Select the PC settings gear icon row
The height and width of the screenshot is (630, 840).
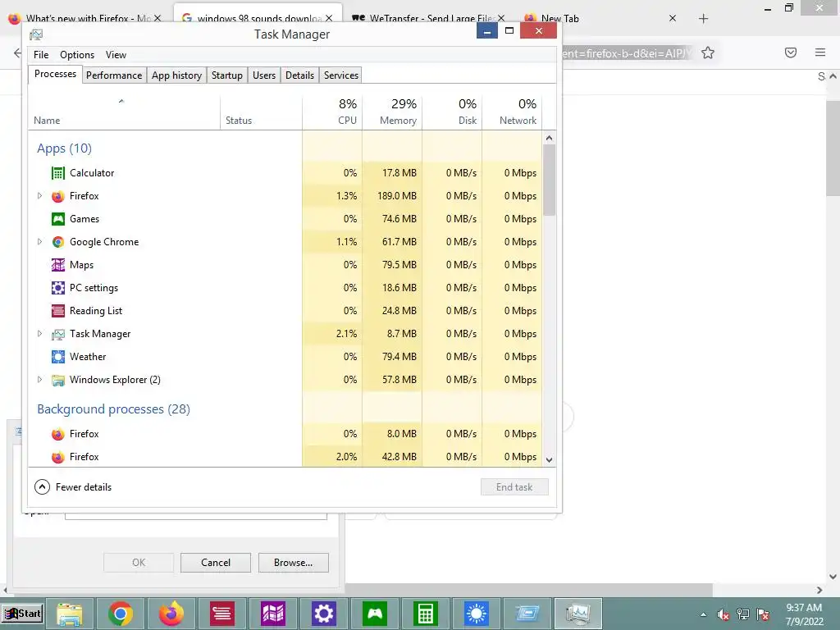[58, 288]
